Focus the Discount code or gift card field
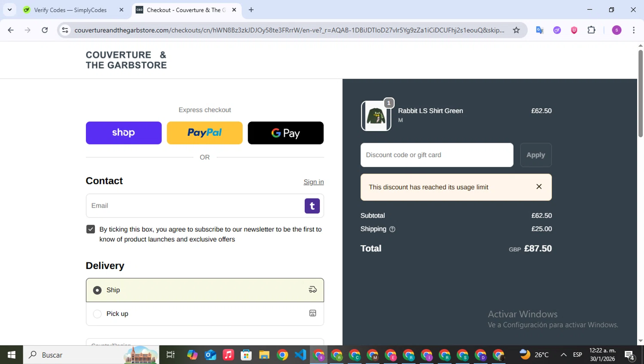This screenshot has width=644, height=364. click(437, 155)
